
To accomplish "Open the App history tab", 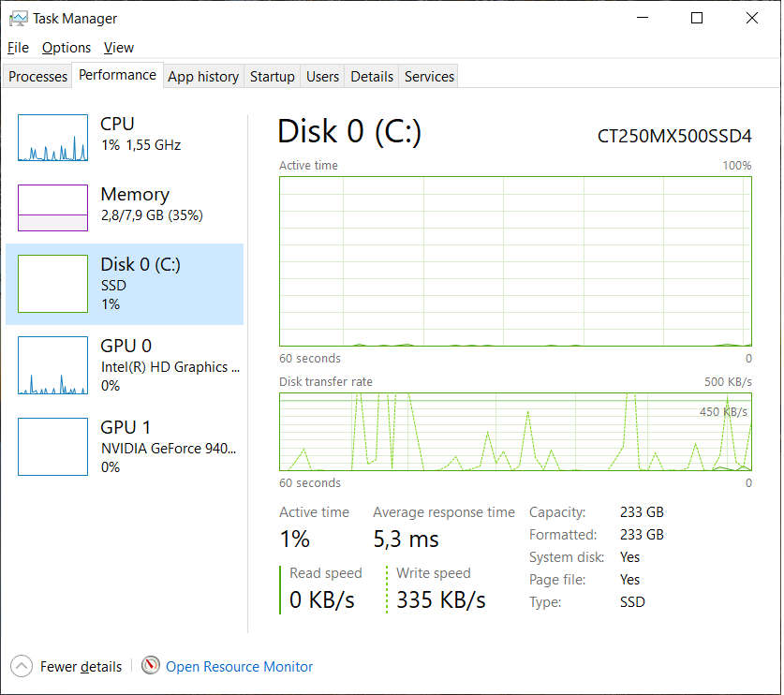I will click(x=202, y=76).
